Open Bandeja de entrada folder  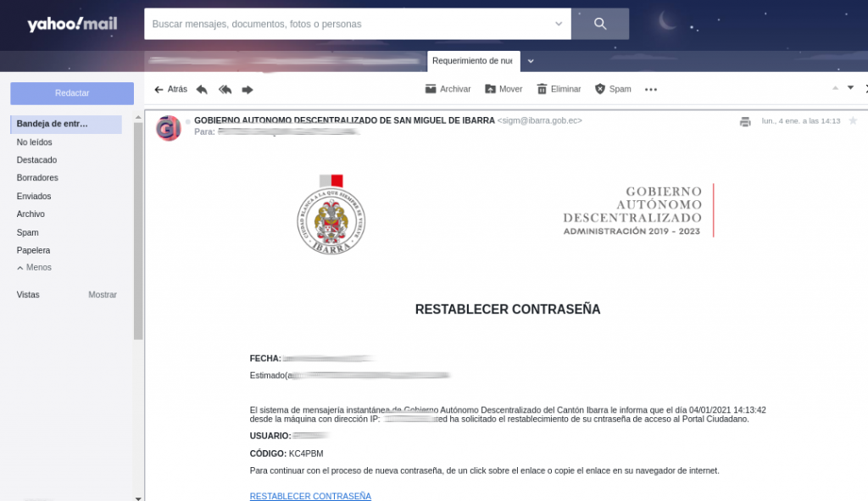[66, 124]
